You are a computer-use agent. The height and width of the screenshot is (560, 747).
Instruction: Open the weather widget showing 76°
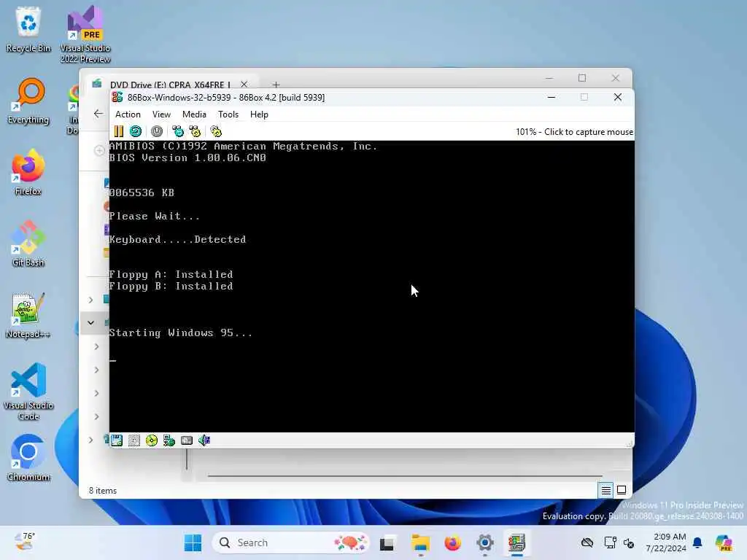coord(25,542)
